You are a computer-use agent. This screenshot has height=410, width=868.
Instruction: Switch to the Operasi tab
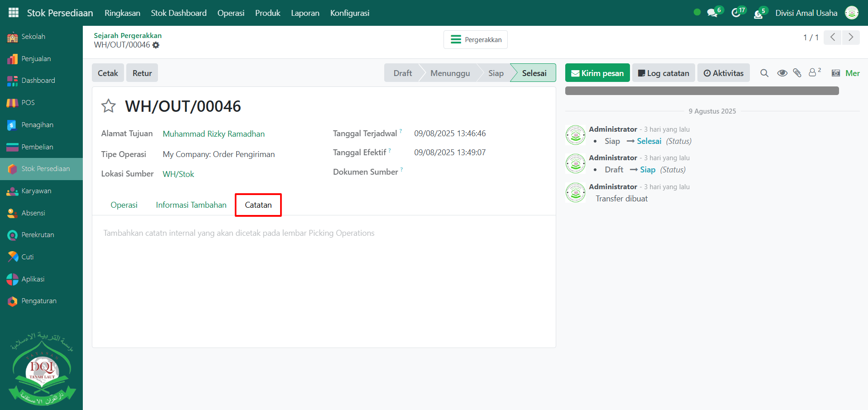click(124, 205)
